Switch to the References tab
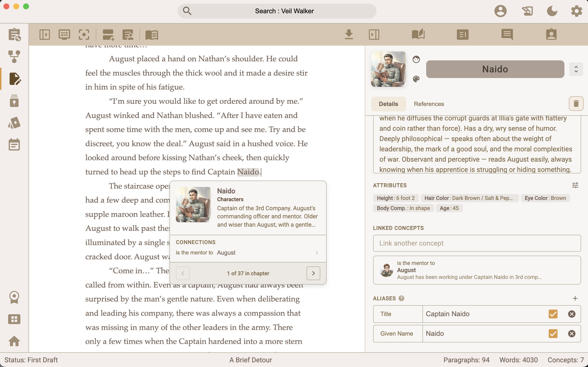 point(429,104)
